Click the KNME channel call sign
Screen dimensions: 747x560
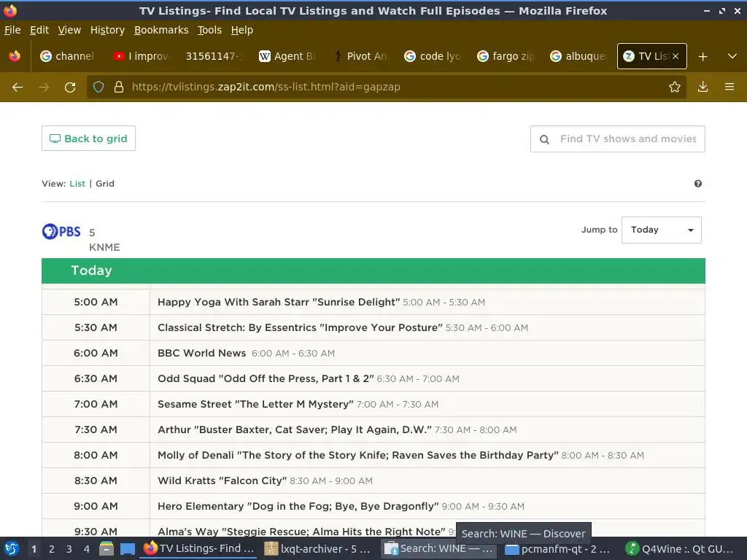(x=104, y=248)
